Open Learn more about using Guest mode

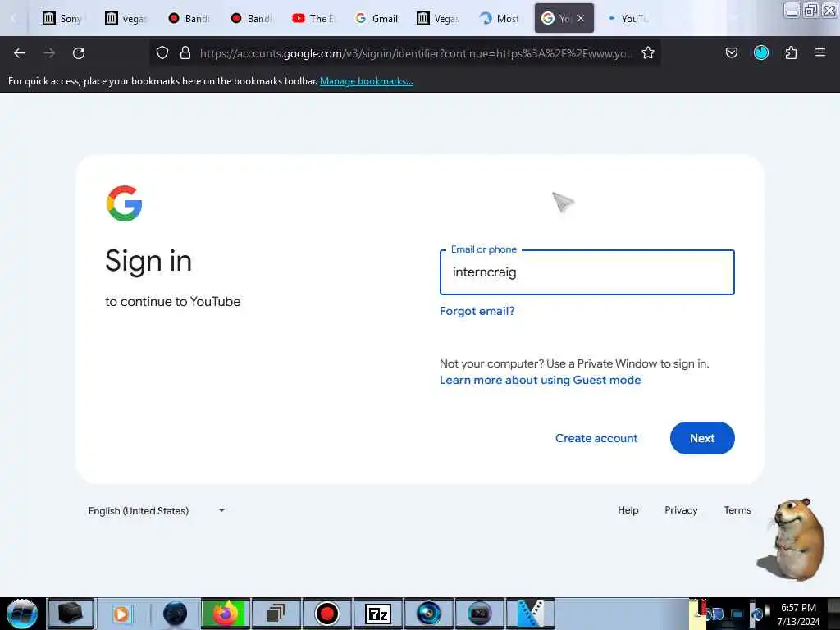[540, 380]
